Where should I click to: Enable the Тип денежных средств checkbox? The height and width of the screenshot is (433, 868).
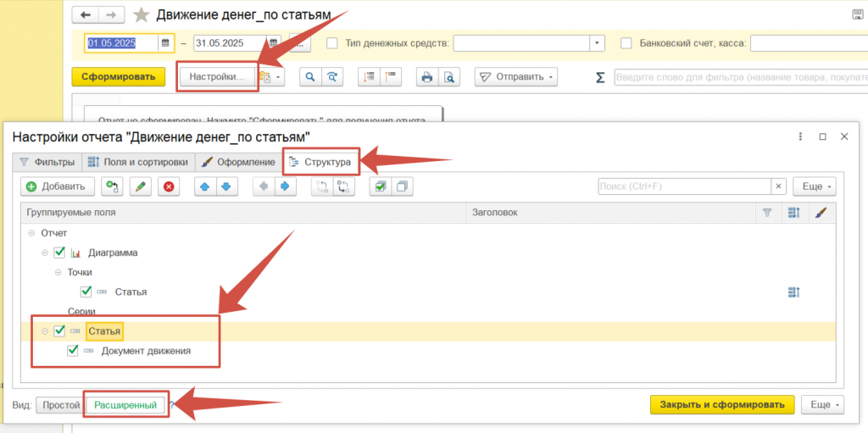click(332, 43)
